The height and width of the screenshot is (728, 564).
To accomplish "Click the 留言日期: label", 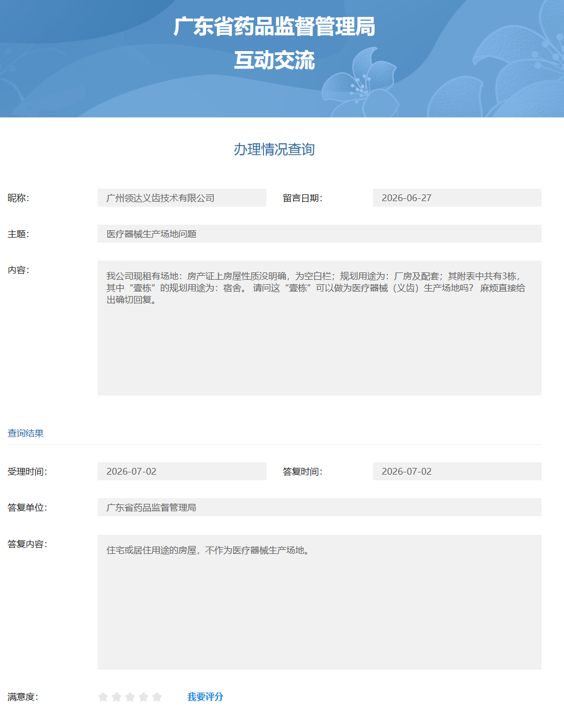I will tap(303, 198).
